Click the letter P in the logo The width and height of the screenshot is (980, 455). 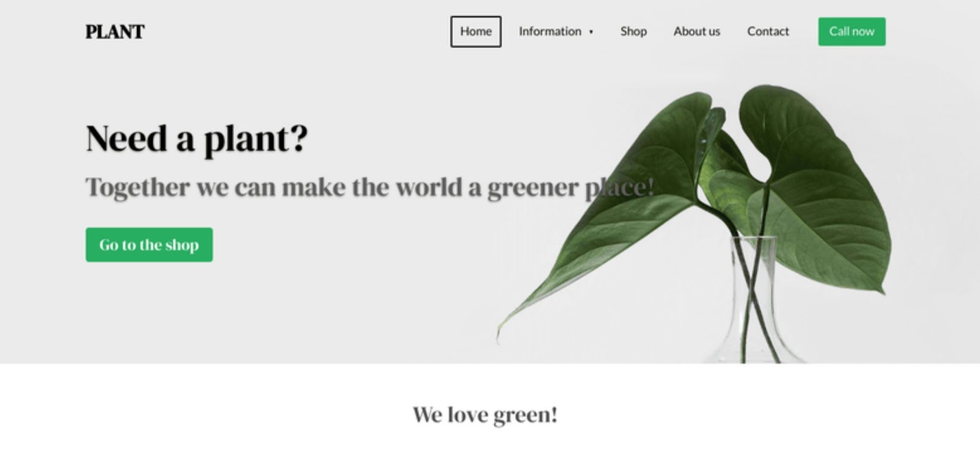91,32
